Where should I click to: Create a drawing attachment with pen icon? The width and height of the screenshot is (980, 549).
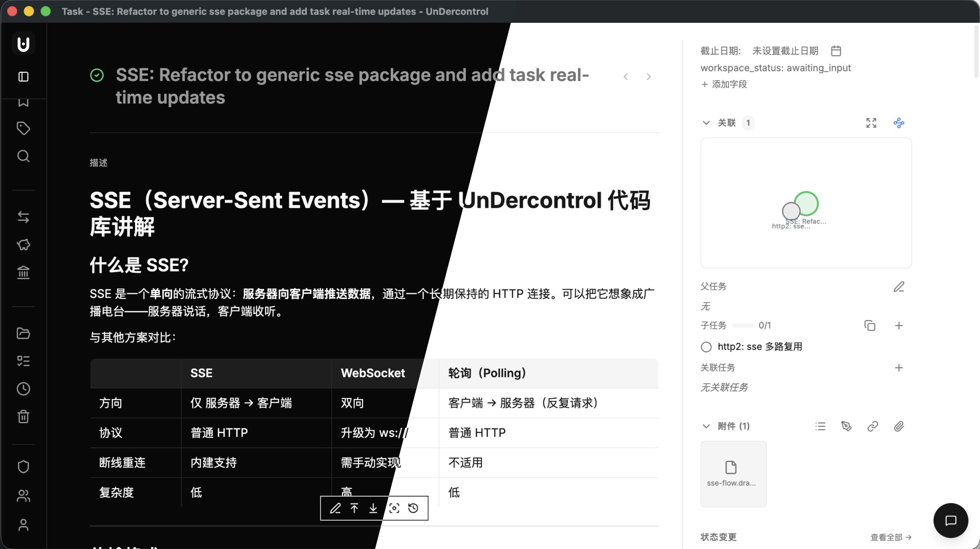(846, 427)
